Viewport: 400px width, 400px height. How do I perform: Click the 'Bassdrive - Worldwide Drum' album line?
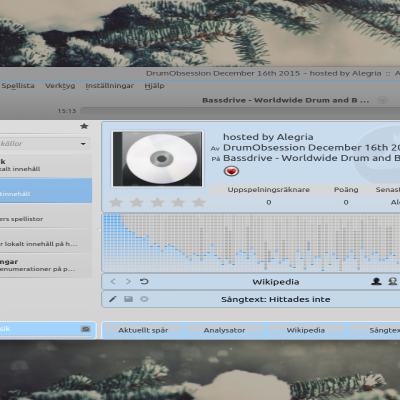[x=311, y=158]
